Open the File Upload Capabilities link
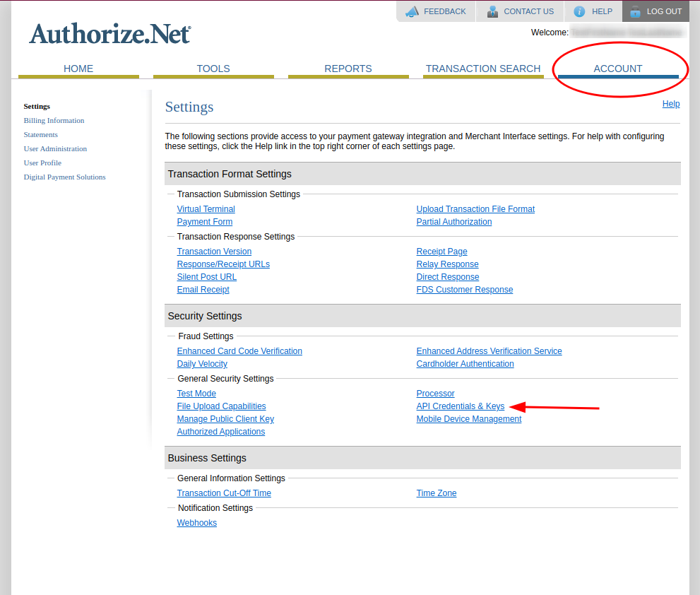This screenshot has width=700, height=595. pyautogui.click(x=221, y=406)
